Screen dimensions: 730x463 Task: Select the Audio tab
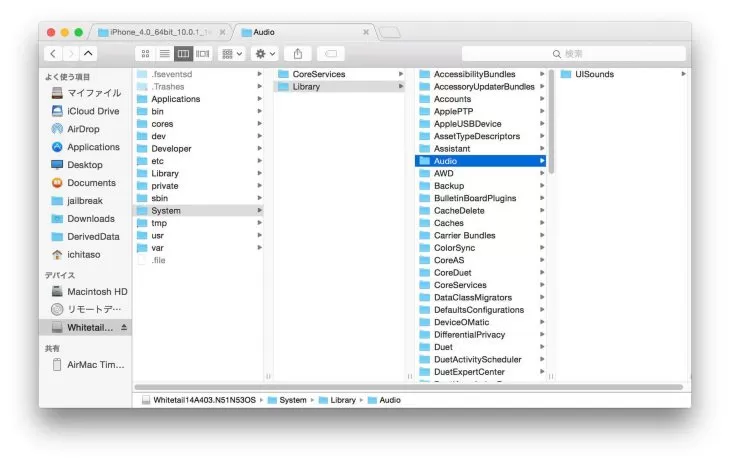coord(304,32)
